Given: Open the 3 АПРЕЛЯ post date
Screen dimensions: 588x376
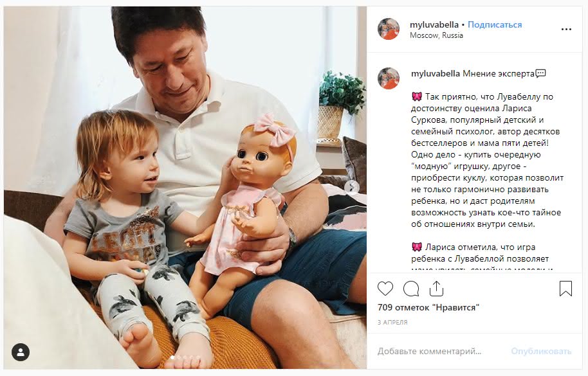Looking at the screenshot, I should pos(392,322).
